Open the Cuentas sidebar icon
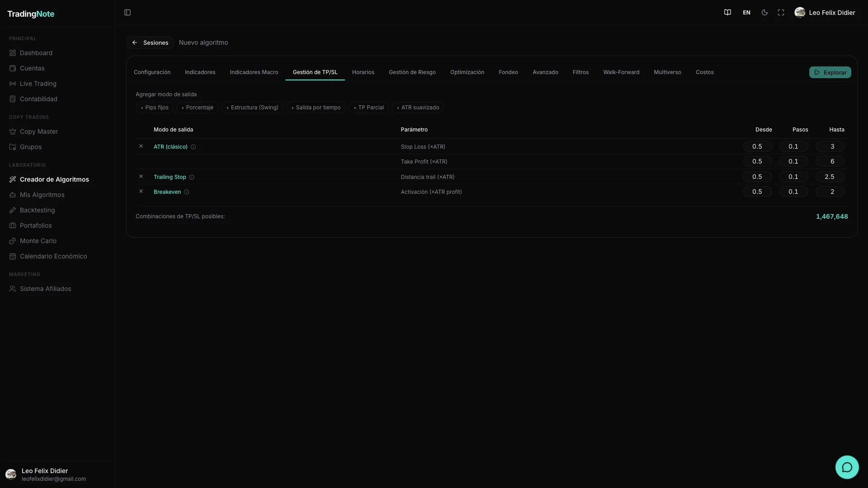 point(13,68)
